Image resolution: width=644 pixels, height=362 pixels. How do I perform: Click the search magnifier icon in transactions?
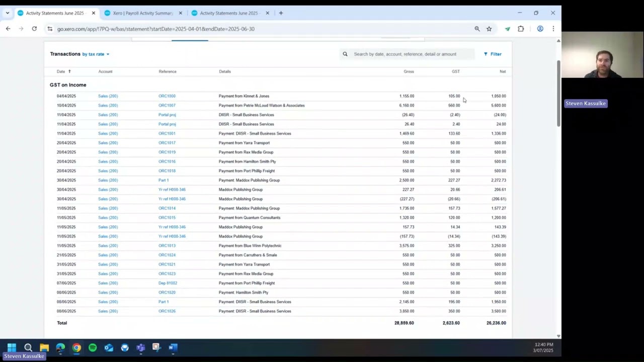pyautogui.click(x=345, y=54)
